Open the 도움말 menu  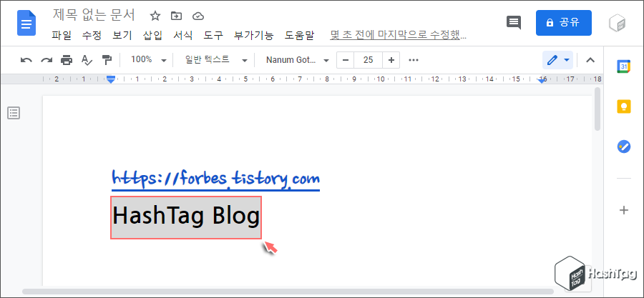299,36
